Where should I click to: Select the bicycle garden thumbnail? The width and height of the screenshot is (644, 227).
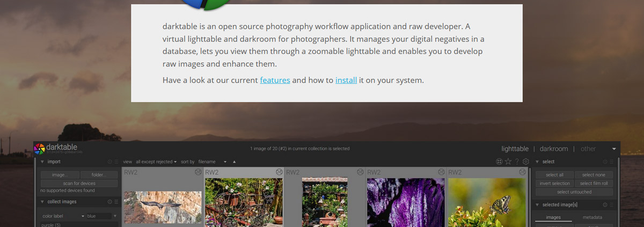point(244,202)
